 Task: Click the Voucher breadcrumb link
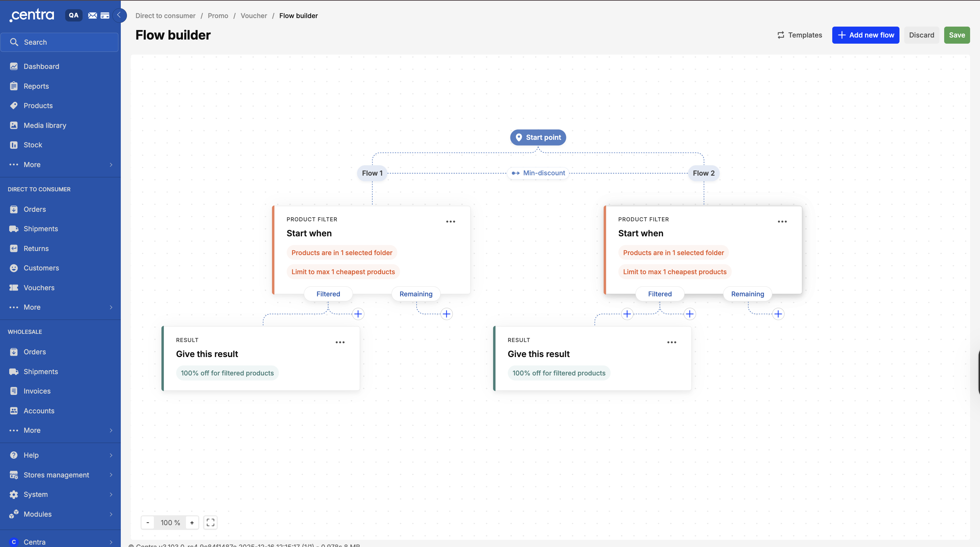(x=254, y=16)
